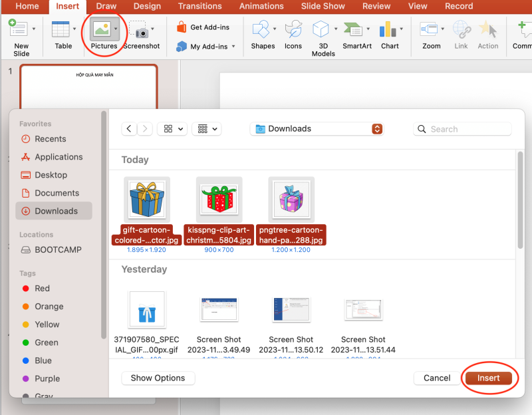Screen dimensions: 532x415
Task: Click the back navigation arrow in dialog
Action: tap(129, 128)
